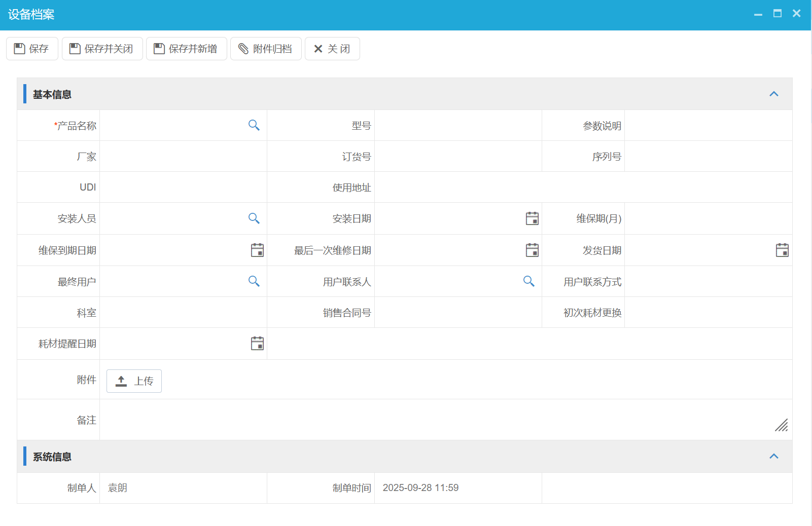The image size is (812, 526).
Task: Open the 产品名称 search lookup icon
Action: [x=254, y=125]
